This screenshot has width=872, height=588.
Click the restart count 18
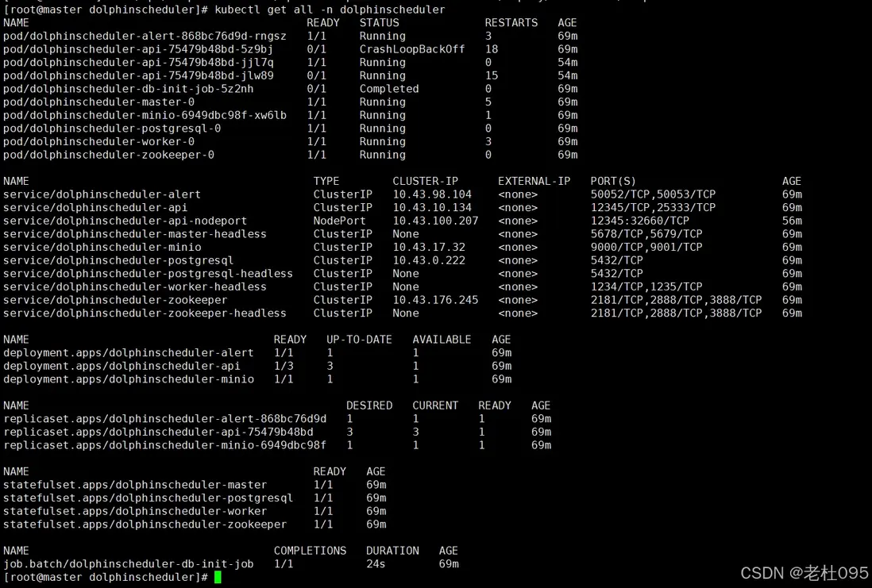492,49
